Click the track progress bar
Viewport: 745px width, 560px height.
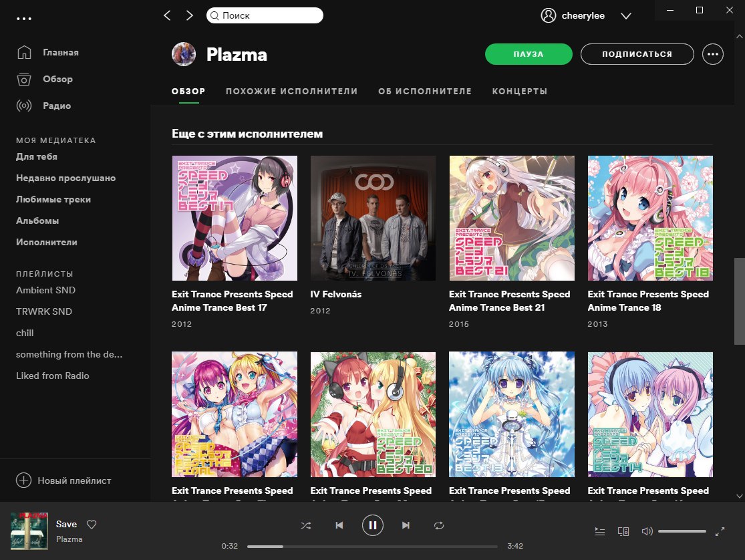click(x=373, y=547)
